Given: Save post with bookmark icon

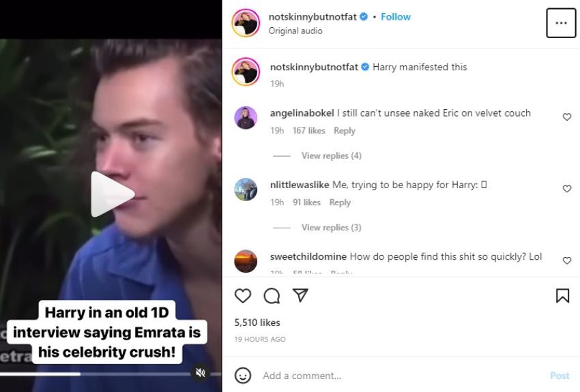Looking at the screenshot, I should tap(562, 295).
